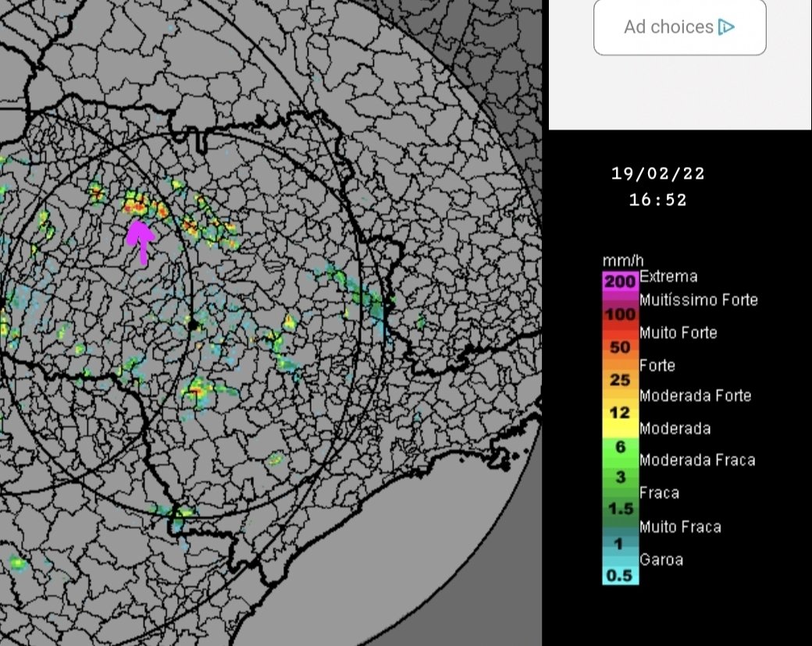Click the dark red 100 legend swatch
This screenshot has height=646, width=812.
(620, 314)
